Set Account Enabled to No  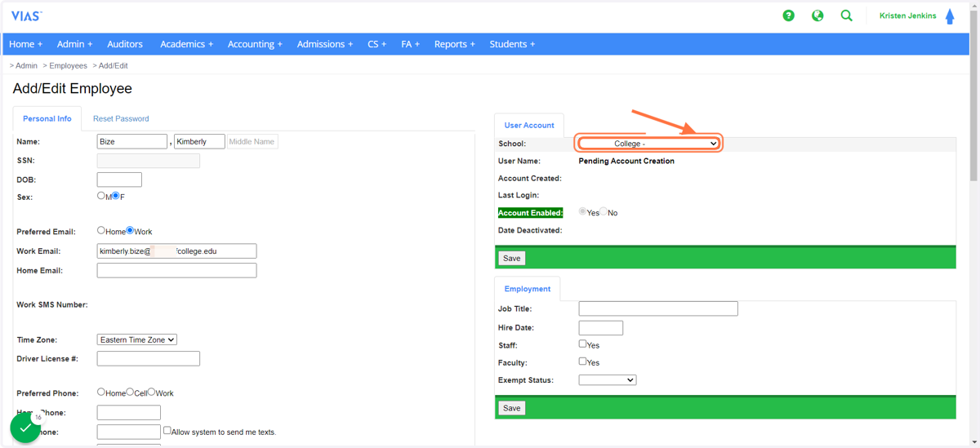[x=604, y=212]
